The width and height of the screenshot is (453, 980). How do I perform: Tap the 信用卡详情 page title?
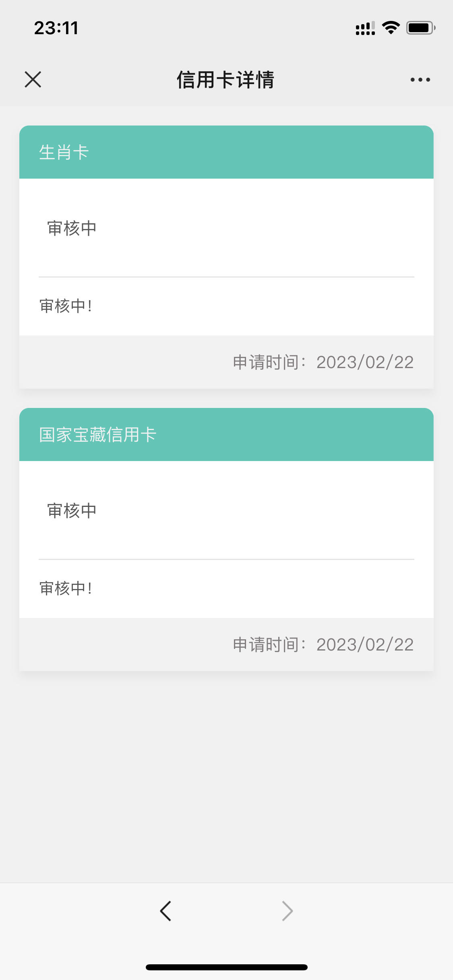(225, 80)
